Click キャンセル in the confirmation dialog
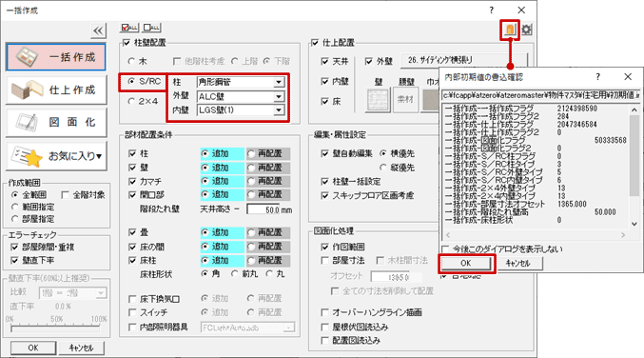The height and width of the screenshot is (358, 644). click(517, 264)
